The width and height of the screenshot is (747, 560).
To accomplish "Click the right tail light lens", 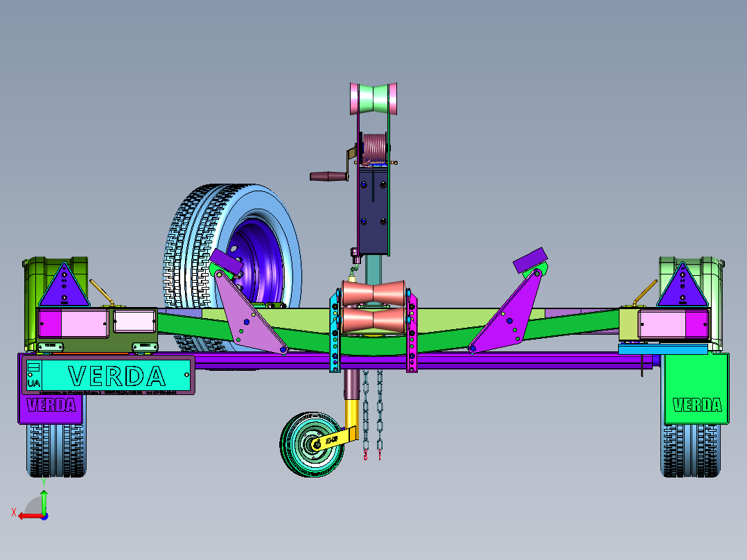I will [673, 324].
